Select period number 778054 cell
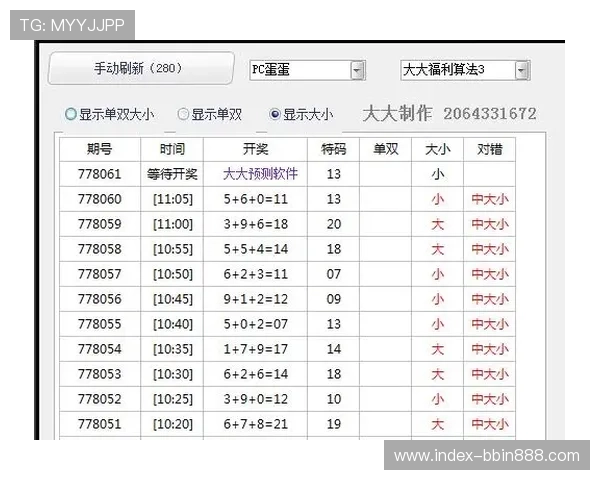The width and height of the screenshot is (600, 480). tap(100, 349)
